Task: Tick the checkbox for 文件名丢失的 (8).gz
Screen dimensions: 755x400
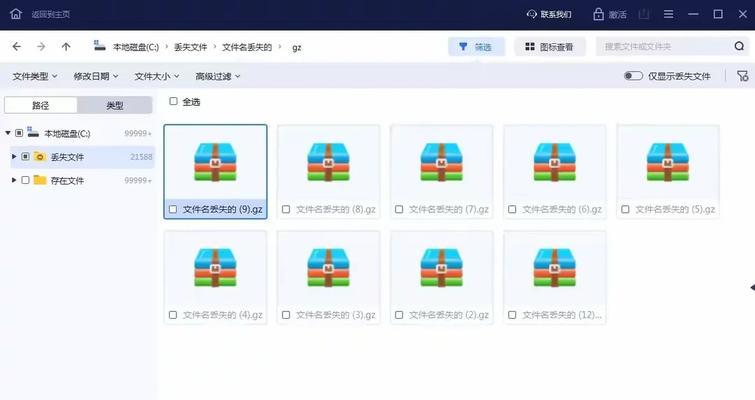Action: pos(286,209)
